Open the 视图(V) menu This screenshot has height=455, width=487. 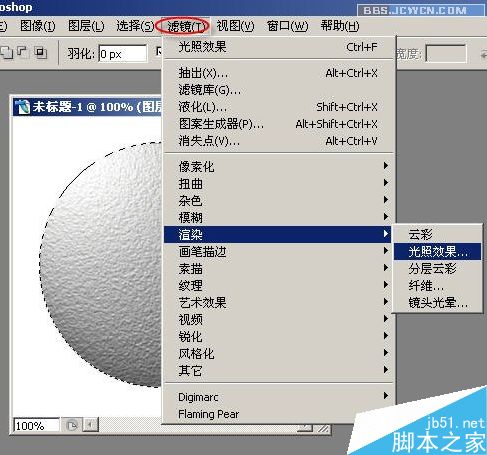point(235,26)
